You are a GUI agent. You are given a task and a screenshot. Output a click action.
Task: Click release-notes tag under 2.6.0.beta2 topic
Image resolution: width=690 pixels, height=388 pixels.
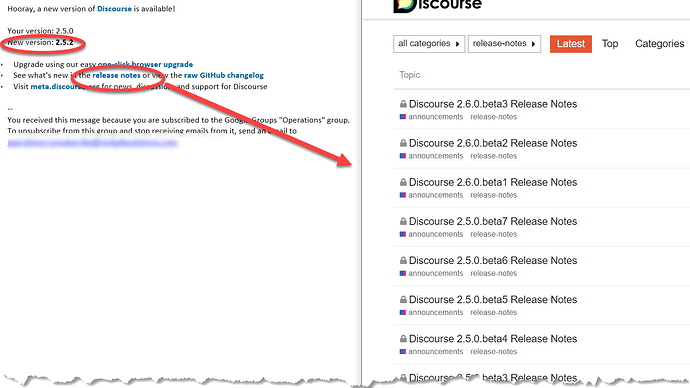click(493, 156)
